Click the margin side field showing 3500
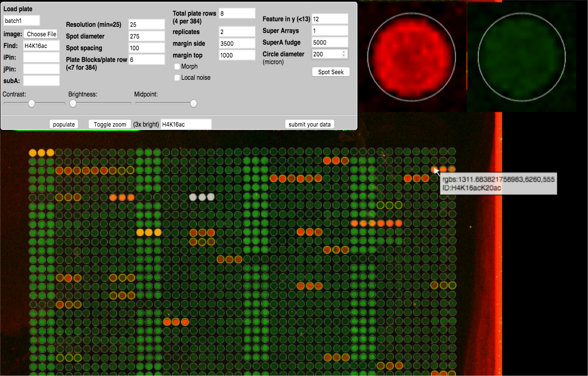588x376 pixels. tap(237, 43)
